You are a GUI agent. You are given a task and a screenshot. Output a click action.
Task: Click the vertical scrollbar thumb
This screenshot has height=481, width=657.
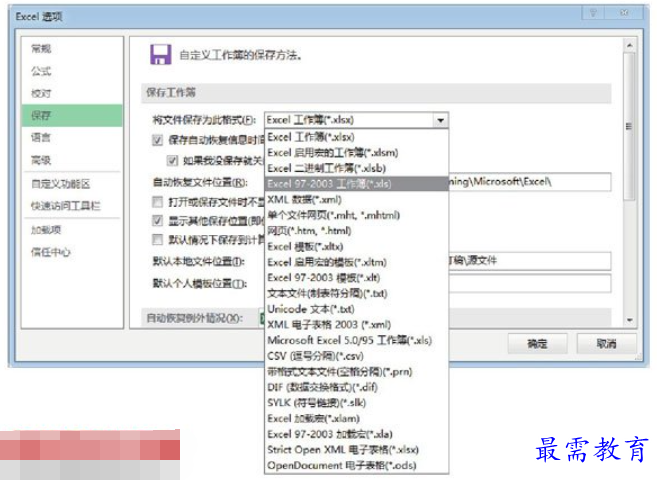click(x=629, y=126)
